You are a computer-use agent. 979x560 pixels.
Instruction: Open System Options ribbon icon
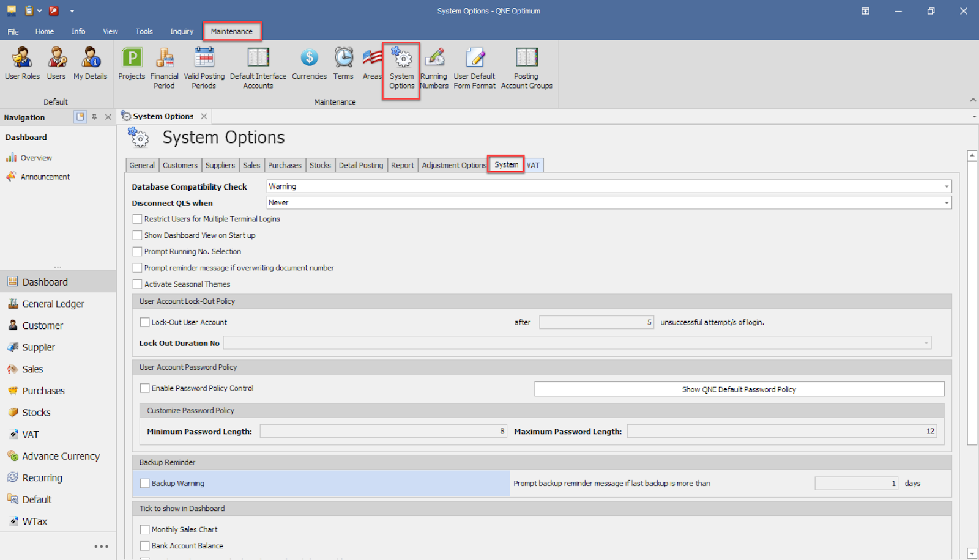click(x=401, y=68)
